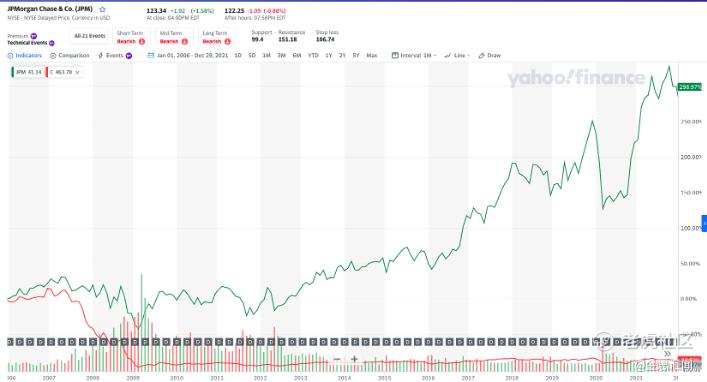Zoom out the chart with the minus
707x382 pixels.
tap(337, 359)
